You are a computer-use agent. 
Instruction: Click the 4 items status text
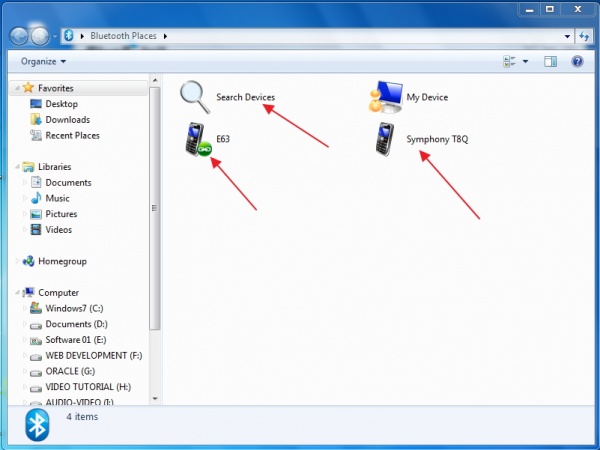82,416
